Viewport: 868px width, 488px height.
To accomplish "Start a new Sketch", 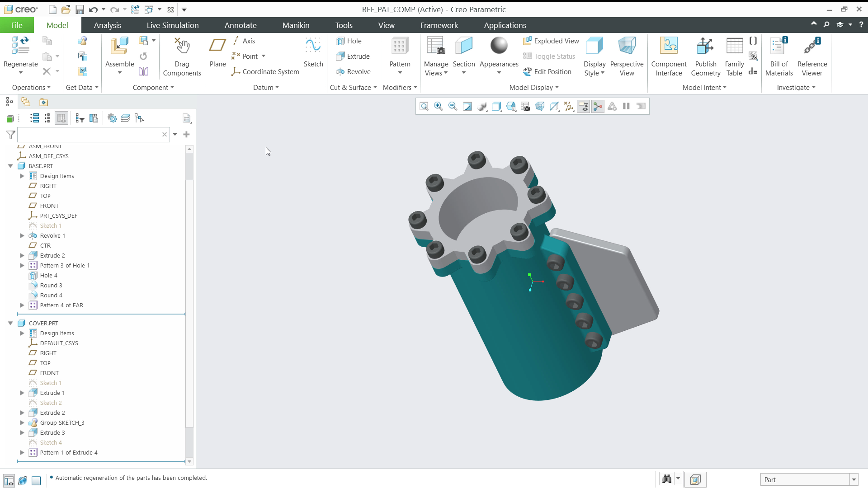I will (313, 52).
